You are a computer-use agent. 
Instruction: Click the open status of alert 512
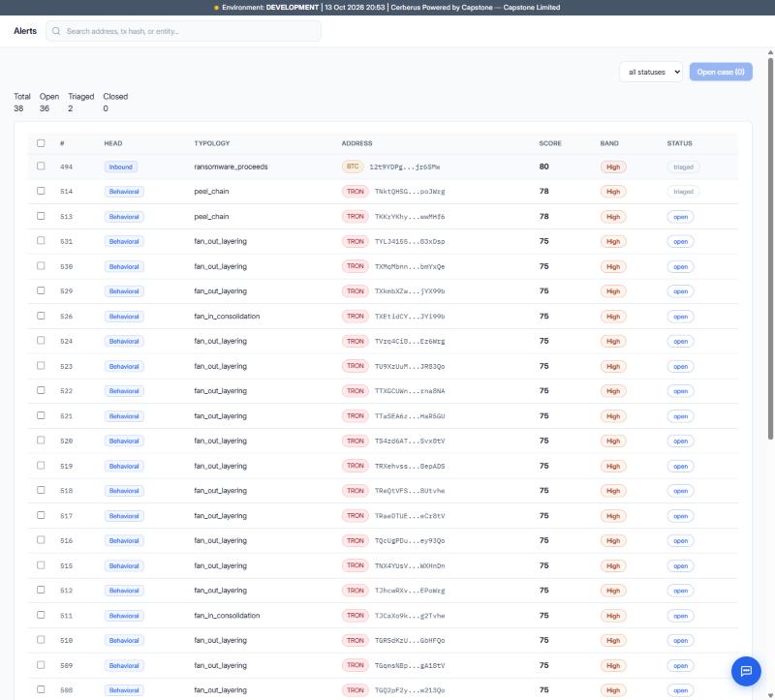tap(681, 591)
